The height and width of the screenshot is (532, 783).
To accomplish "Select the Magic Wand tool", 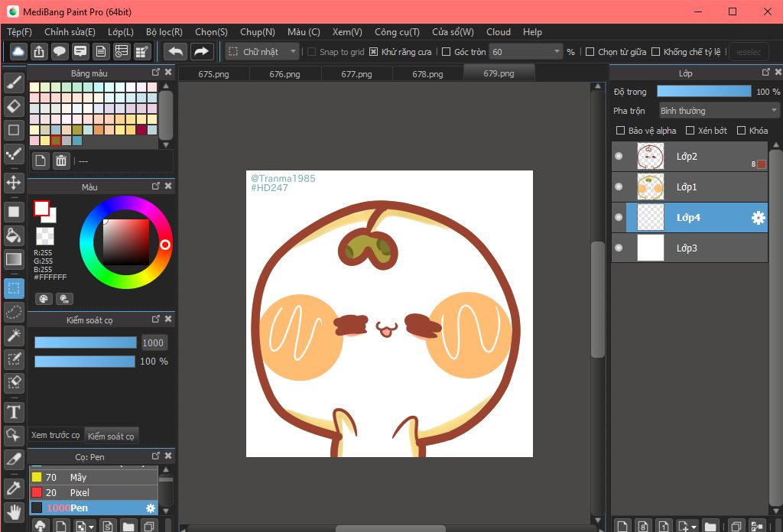I will [14, 336].
